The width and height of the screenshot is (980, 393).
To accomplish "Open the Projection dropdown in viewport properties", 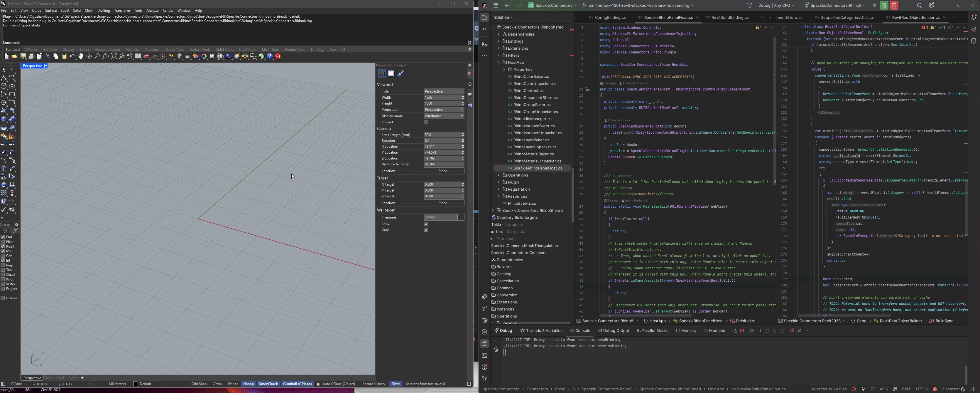I will pyautogui.click(x=444, y=110).
